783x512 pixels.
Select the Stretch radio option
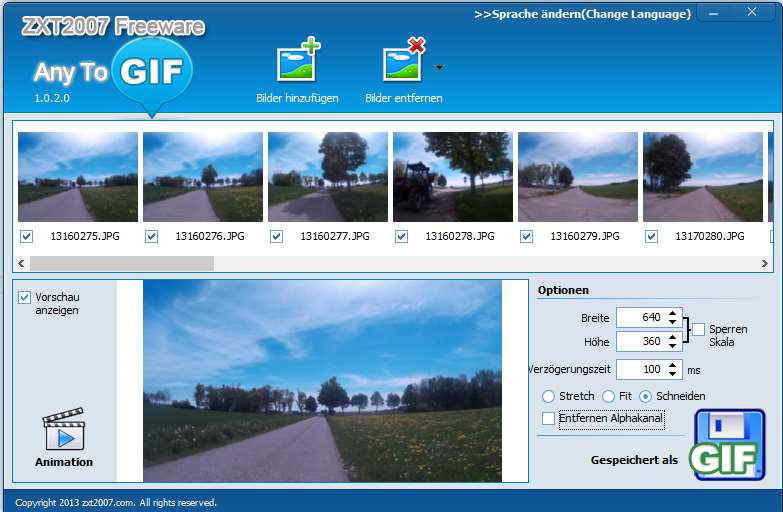pyautogui.click(x=548, y=396)
